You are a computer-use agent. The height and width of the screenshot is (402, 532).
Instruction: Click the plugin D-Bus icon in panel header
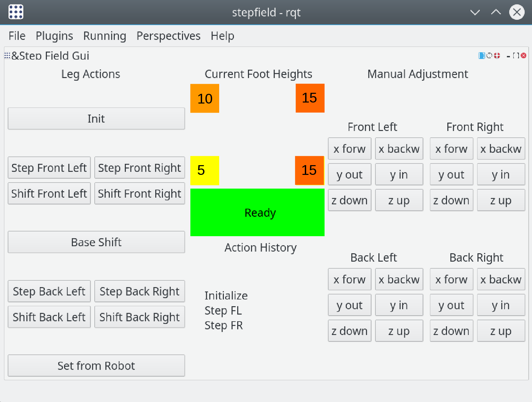pos(481,56)
